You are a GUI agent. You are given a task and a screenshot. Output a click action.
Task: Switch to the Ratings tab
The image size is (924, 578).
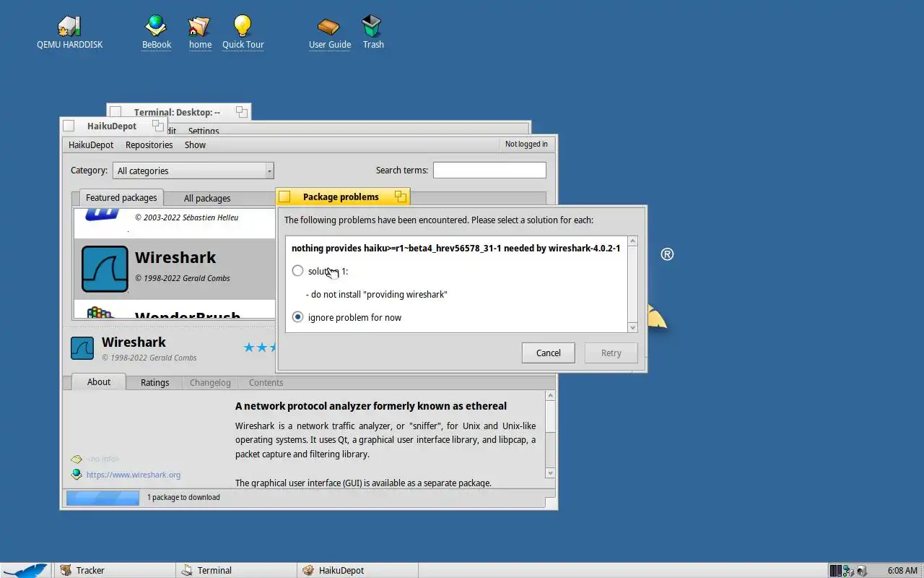pyautogui.click(x=154, y=382)
